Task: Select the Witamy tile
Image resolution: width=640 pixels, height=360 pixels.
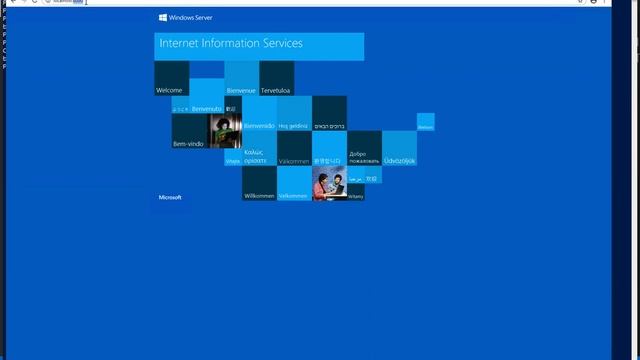Action: coord(356,192)
